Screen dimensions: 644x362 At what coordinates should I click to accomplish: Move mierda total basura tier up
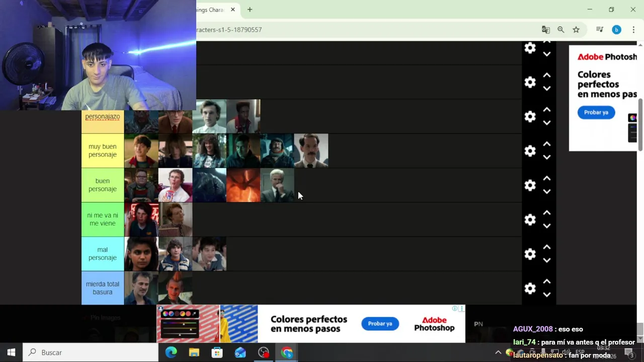[547, 282]
